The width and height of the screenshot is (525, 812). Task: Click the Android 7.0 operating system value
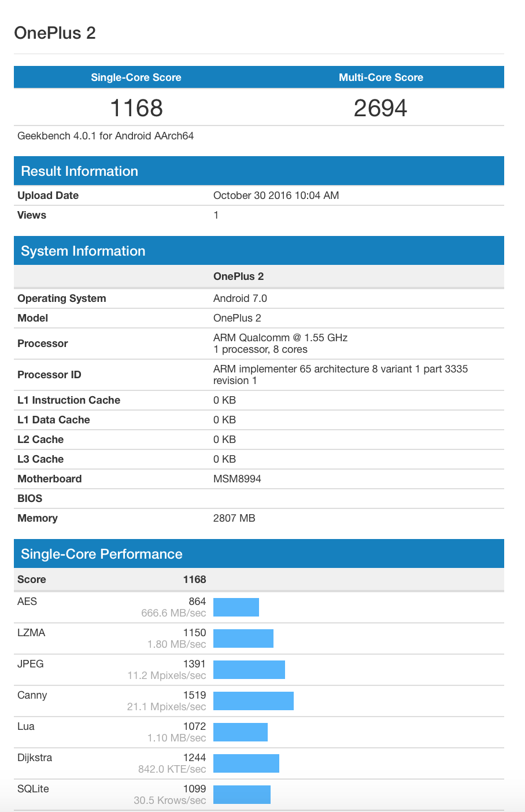(x=240, y=298)
